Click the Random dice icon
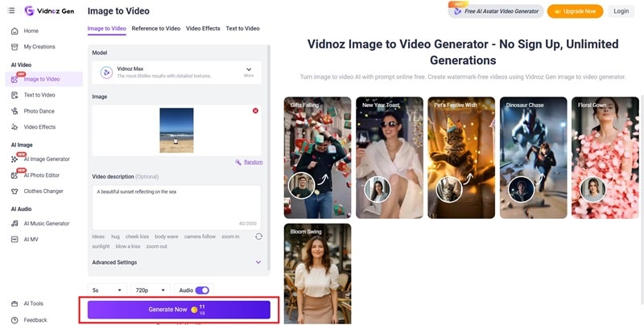Viewport: 644px width, 325px height. pyautogui.click(x=237, y=162)
